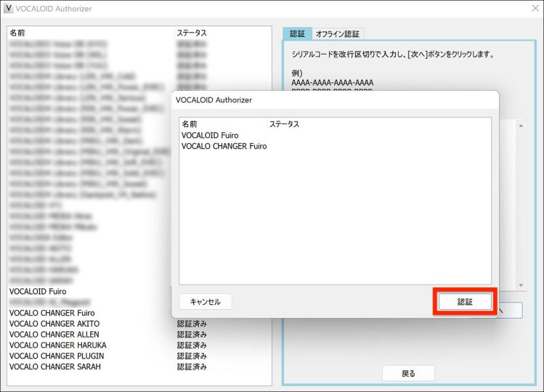This screenshot has width=544, height=392.
Task: Select VOCALOID Fuiro in the main list
Action: (x=38, y=291)
